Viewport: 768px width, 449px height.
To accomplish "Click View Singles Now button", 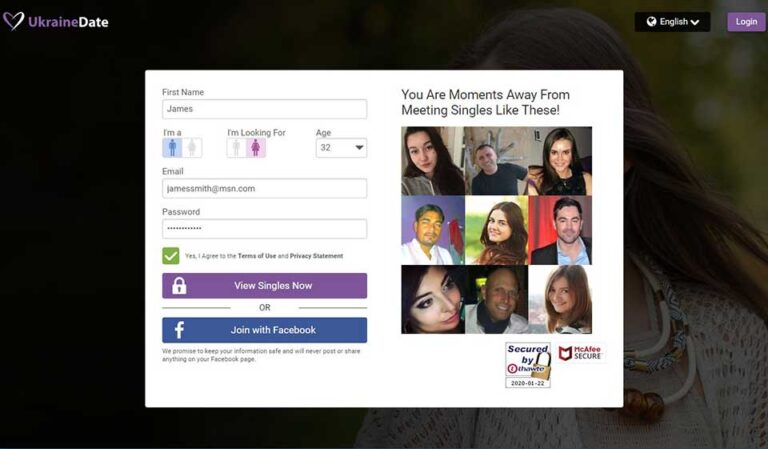I will [x=264, y=285].
